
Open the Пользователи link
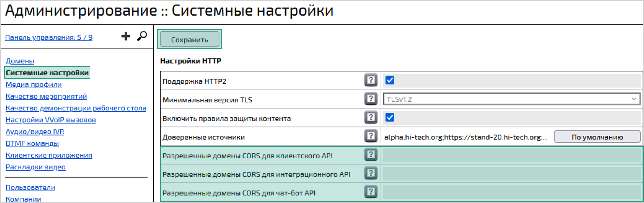30,187
